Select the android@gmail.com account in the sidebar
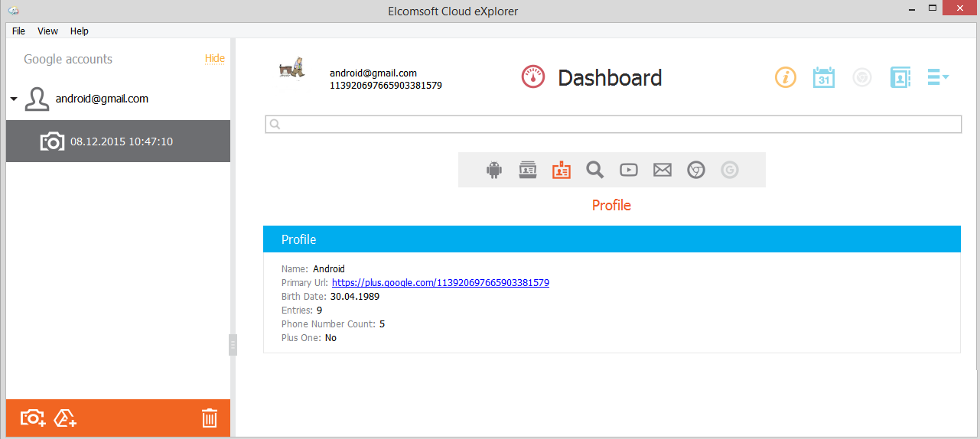Viewport: 980px width, 439px height. 102,99
